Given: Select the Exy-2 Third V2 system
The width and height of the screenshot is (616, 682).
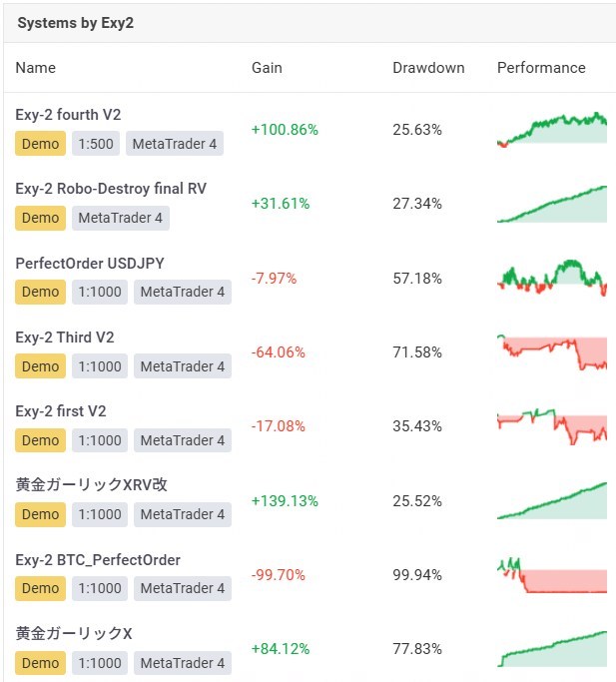Looking at the screenshot, I should [x=65, y=338].
